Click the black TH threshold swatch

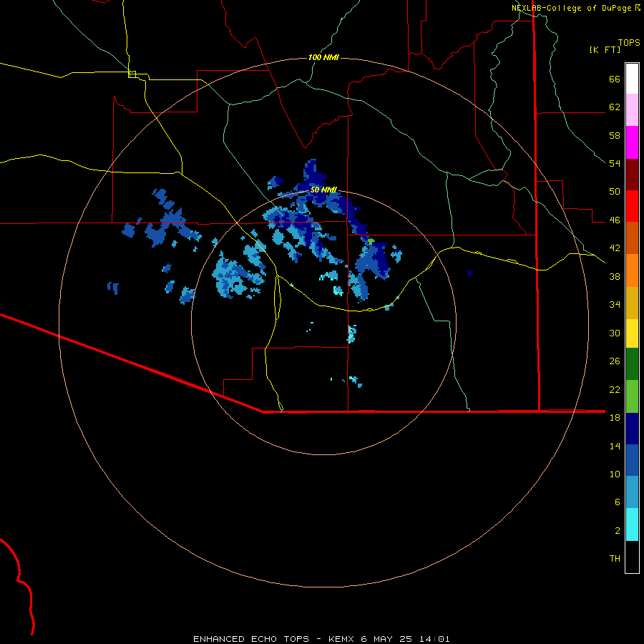632,557
